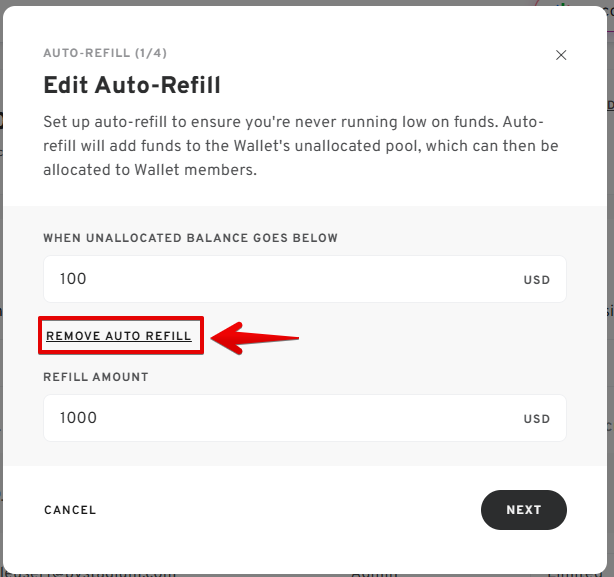Click the USD label in refill amount field
The width and height of the screenshot is (614, 577).
(537, 419)
